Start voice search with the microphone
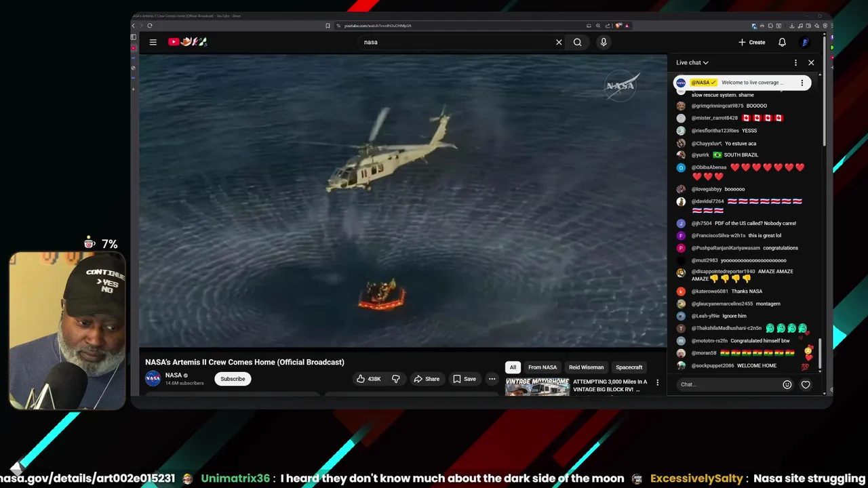The height and width of the screenshot is (488, 868). (604, 42)
